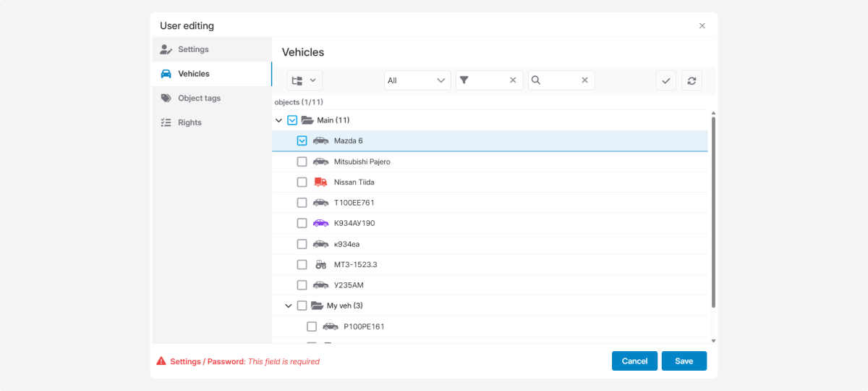Click the checkmark select-all toolbar button

(665, 80)
